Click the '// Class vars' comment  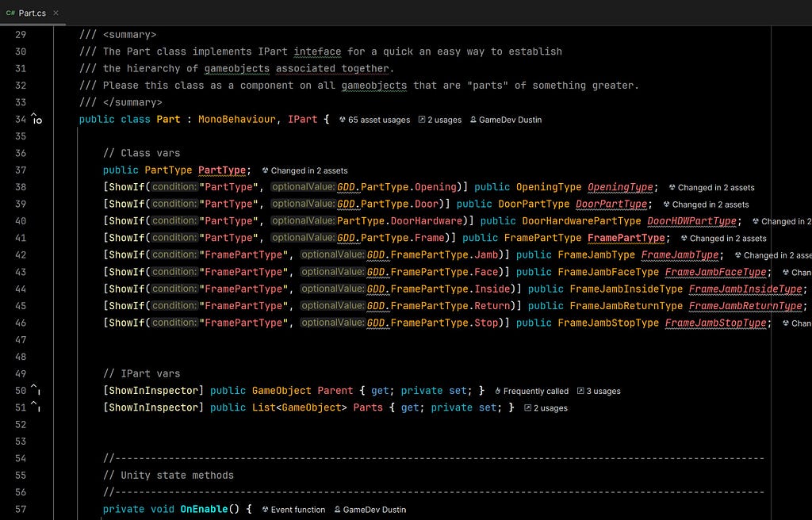coord(141,153)
